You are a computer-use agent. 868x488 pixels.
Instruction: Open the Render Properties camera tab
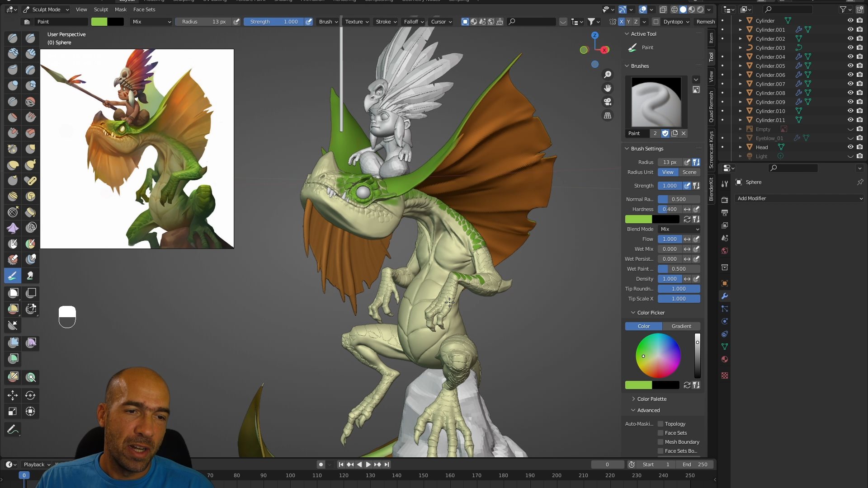coord(725,199)
